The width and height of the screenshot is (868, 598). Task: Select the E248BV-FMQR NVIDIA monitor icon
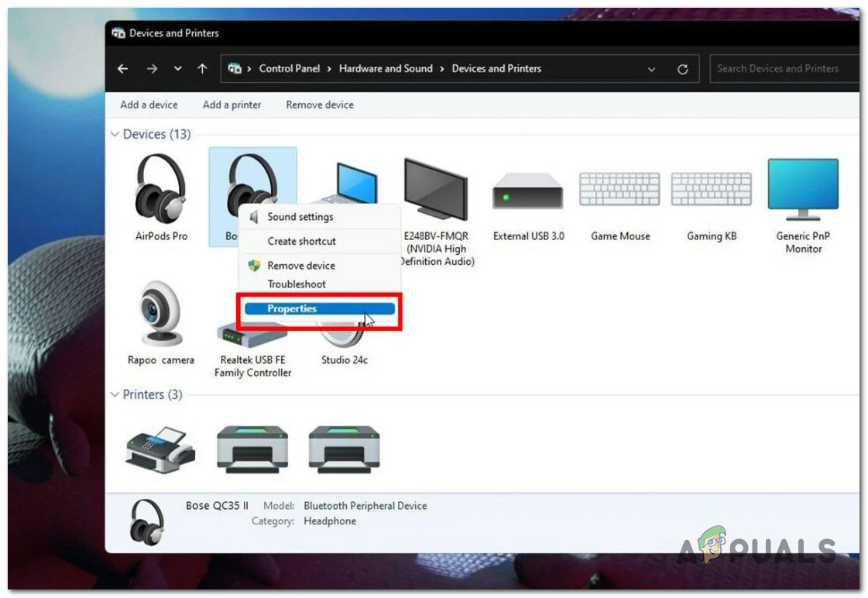[x=436, y=186]
